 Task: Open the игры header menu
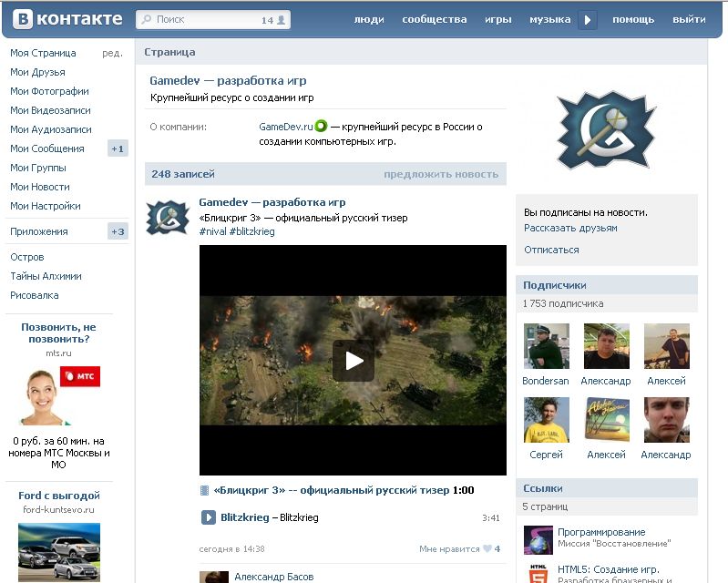click(497, 19)
